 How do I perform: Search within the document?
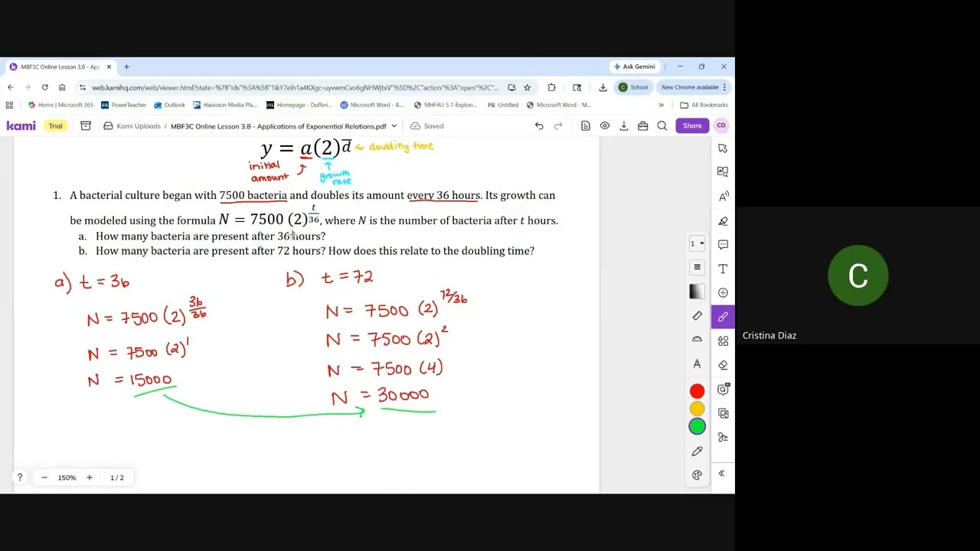click(x=662, y=126)
